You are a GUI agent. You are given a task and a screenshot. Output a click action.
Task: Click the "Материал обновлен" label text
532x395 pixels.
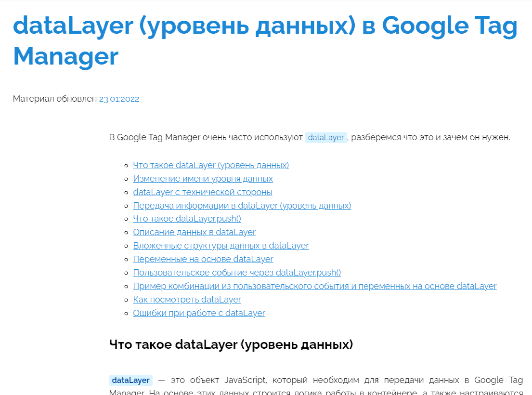(x=54, y=99)
